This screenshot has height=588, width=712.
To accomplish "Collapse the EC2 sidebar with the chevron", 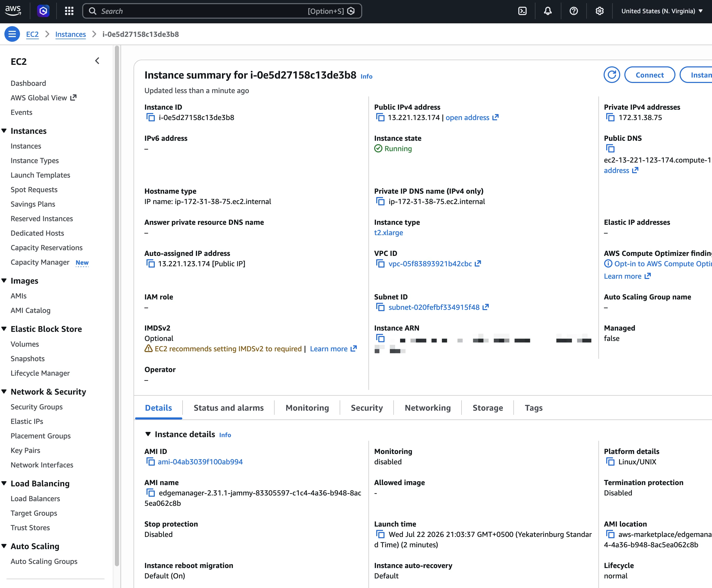I will pyautogui.click(x=97, y=61).
